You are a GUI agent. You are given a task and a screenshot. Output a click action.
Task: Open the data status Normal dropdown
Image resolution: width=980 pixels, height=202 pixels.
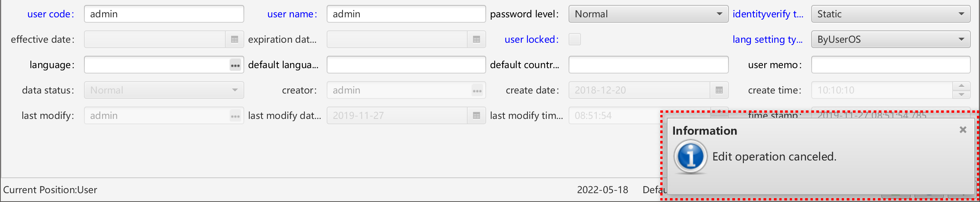164,90
